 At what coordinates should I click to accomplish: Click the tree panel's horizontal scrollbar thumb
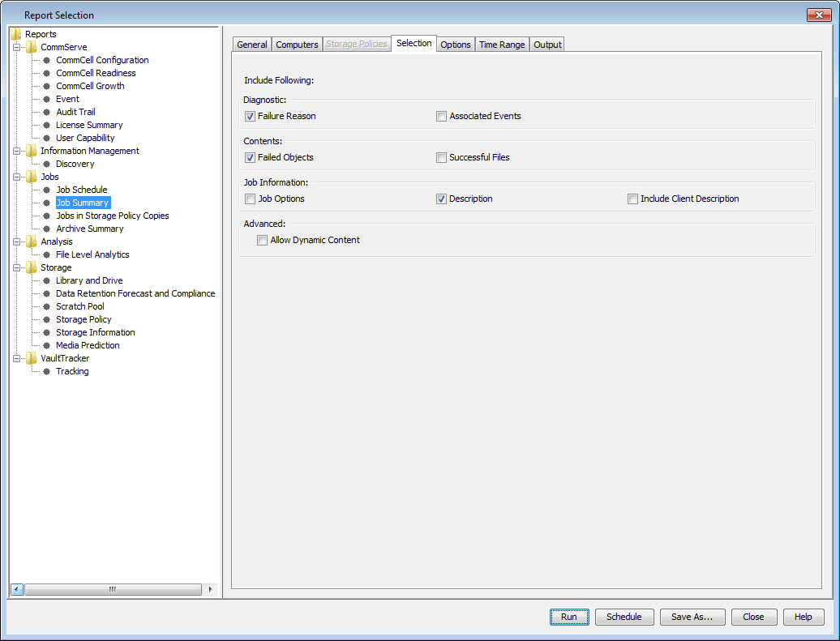[x=113, y=590]
